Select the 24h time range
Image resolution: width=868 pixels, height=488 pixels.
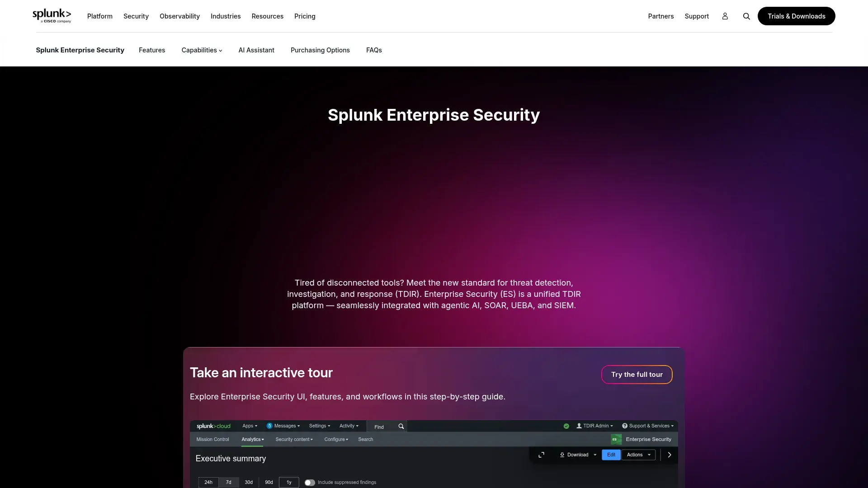[x=208, y=483]
